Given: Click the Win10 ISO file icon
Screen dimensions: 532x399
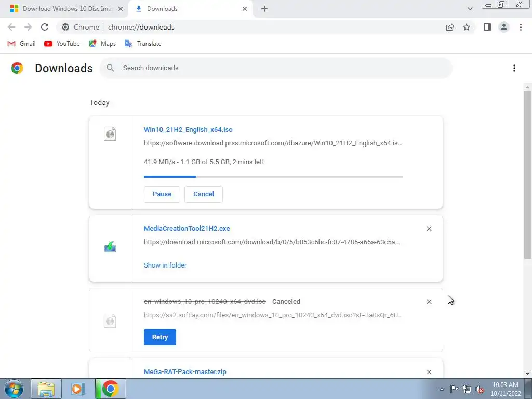Looking at the screenshot, I should [x=110, y=134].
